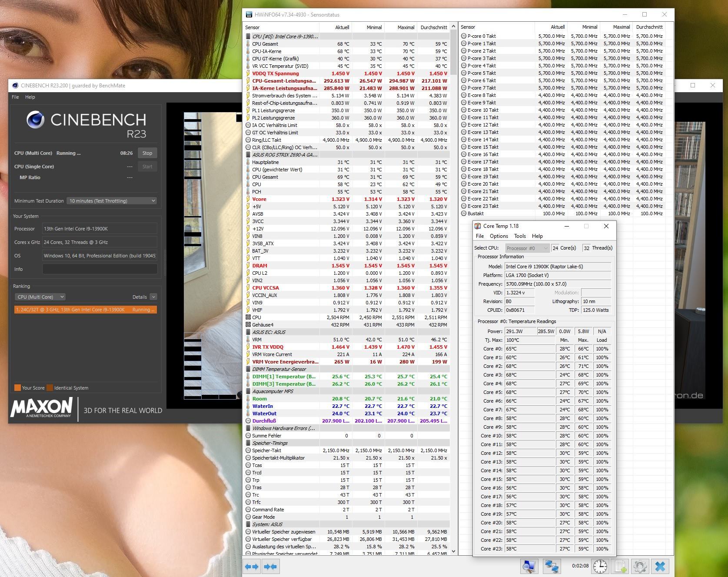Click the Durchschnitt column header in right pane
Screen dimensions: 728x577
click(x=649, y=27)
